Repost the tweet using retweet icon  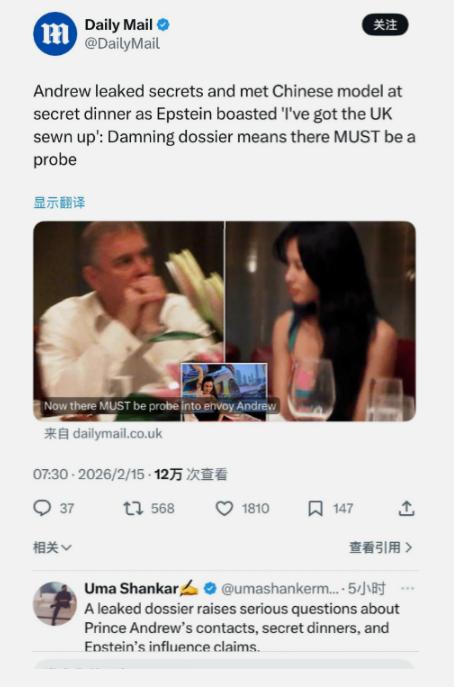133,508
